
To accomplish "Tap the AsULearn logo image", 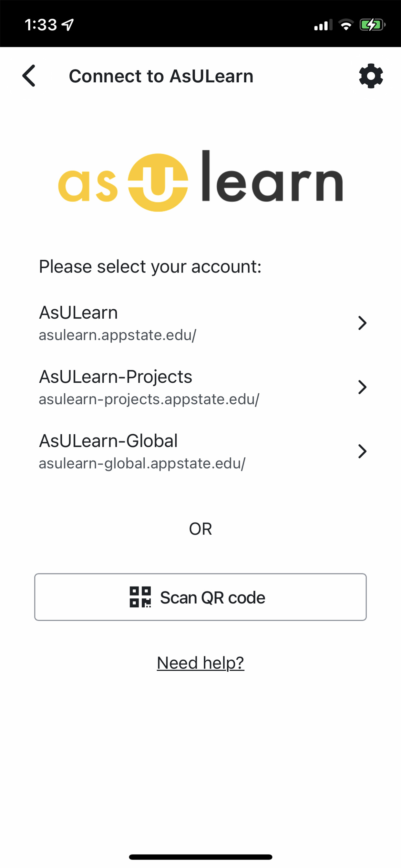I will click(x=200, y=181).
